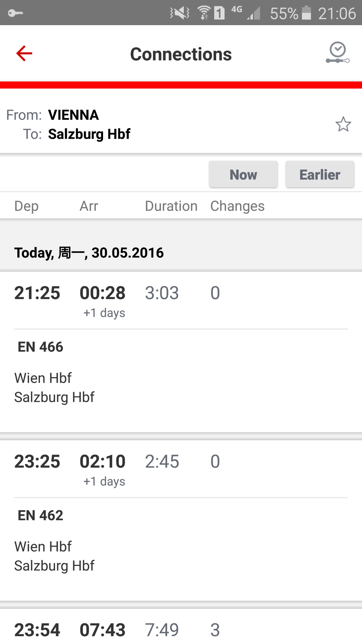Expand the 21:25 departure connection
Image resolution: width=362 pixels, height=644 pixels.
pos(37,293)
